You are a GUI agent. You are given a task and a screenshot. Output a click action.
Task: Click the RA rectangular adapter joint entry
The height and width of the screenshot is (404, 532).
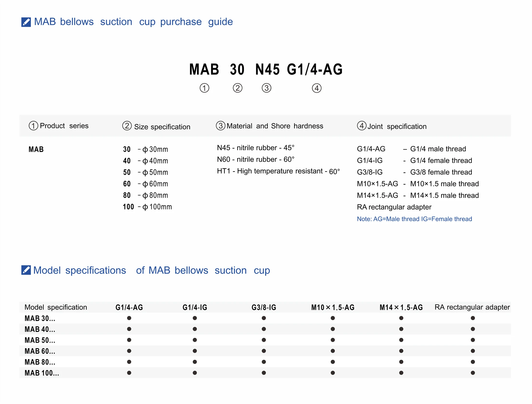tap(394, 207)
